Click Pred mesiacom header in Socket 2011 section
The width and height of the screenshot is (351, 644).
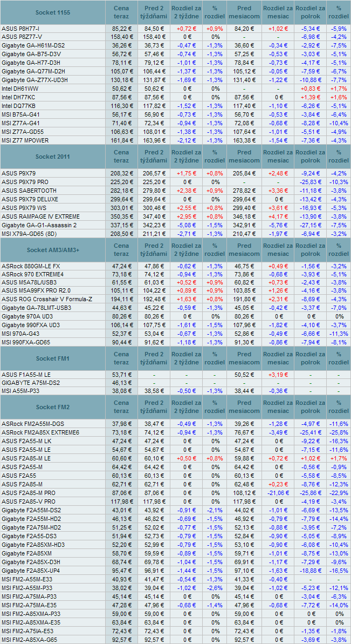pos(244,157)
